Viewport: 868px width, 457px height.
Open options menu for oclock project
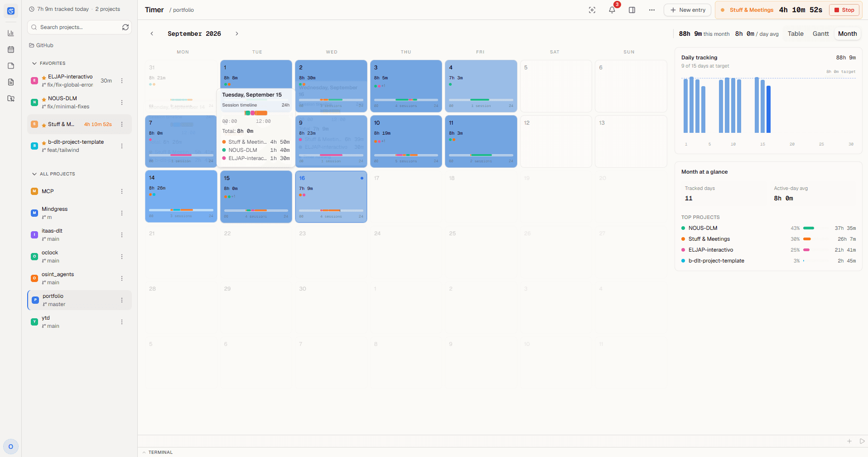click(x=122, y=257)
